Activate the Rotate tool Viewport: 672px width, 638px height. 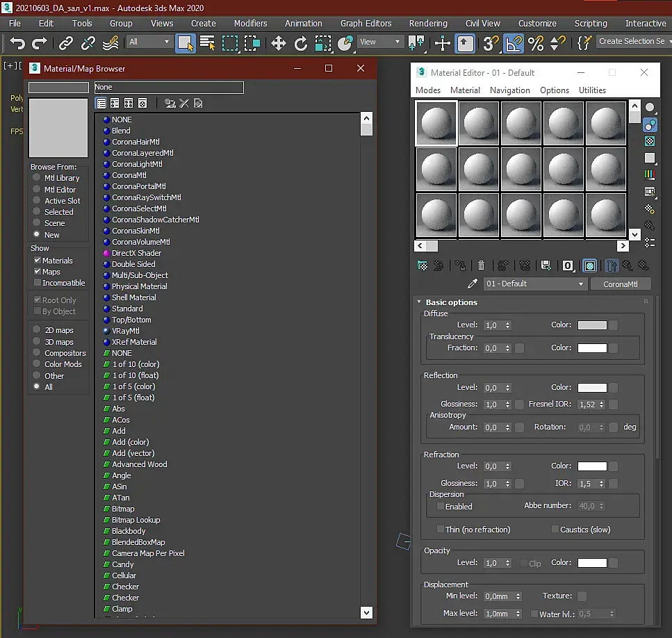click(301, 44)
